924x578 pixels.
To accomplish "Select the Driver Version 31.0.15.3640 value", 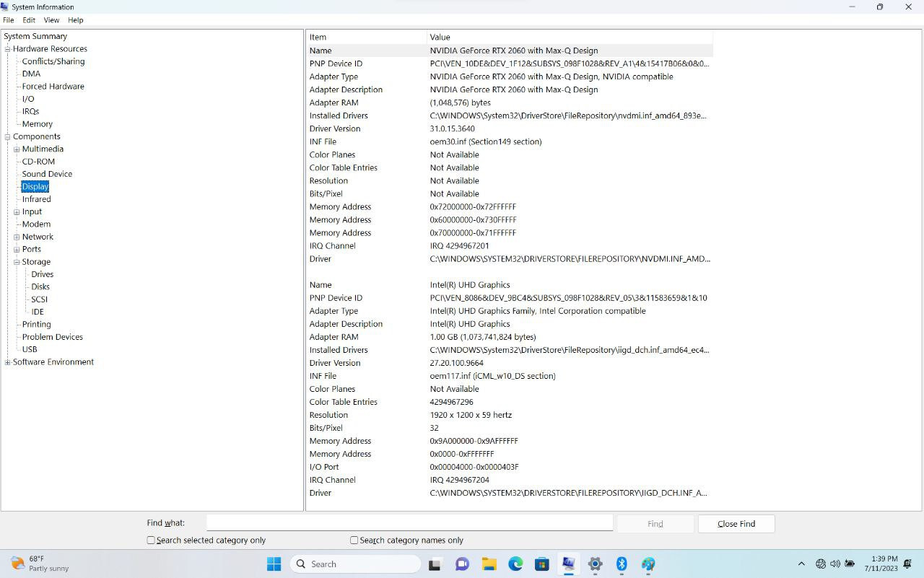I will pos(452,128).
